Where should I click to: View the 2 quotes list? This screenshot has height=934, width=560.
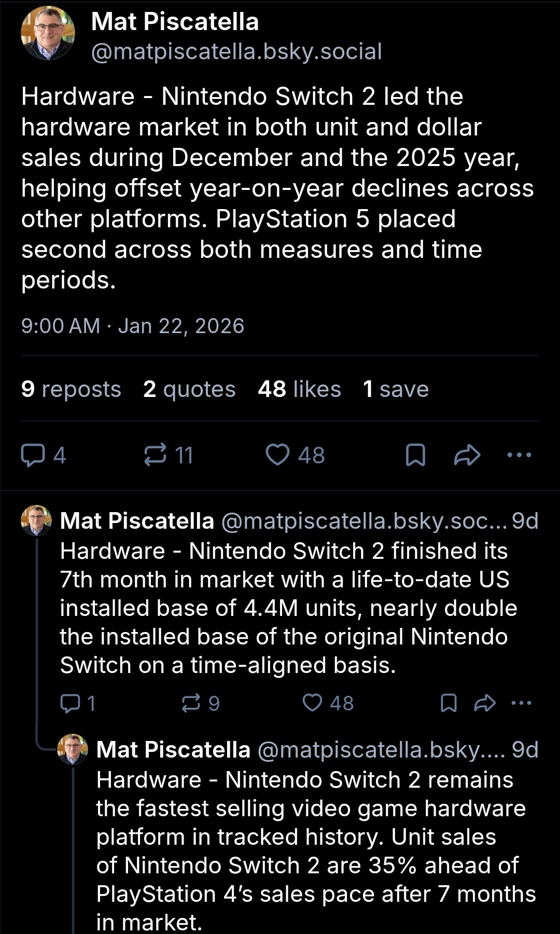click(189, 389)
